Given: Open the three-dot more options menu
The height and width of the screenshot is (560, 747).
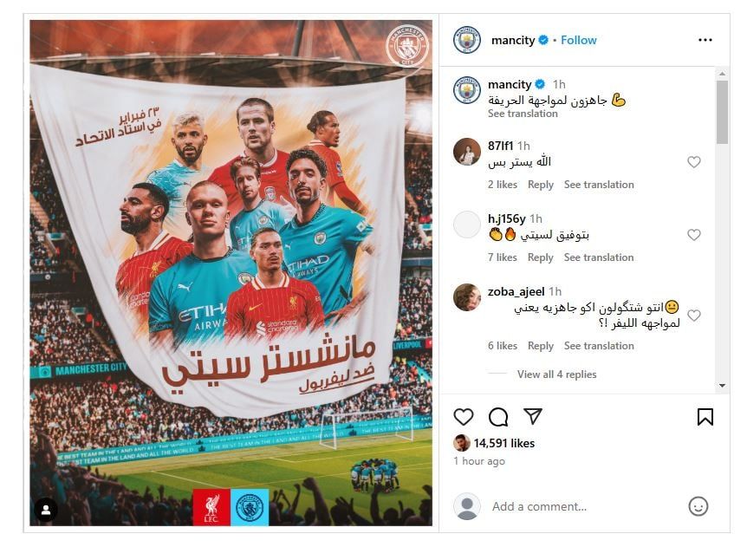Looking at the screenshot, I should [705, 40].
